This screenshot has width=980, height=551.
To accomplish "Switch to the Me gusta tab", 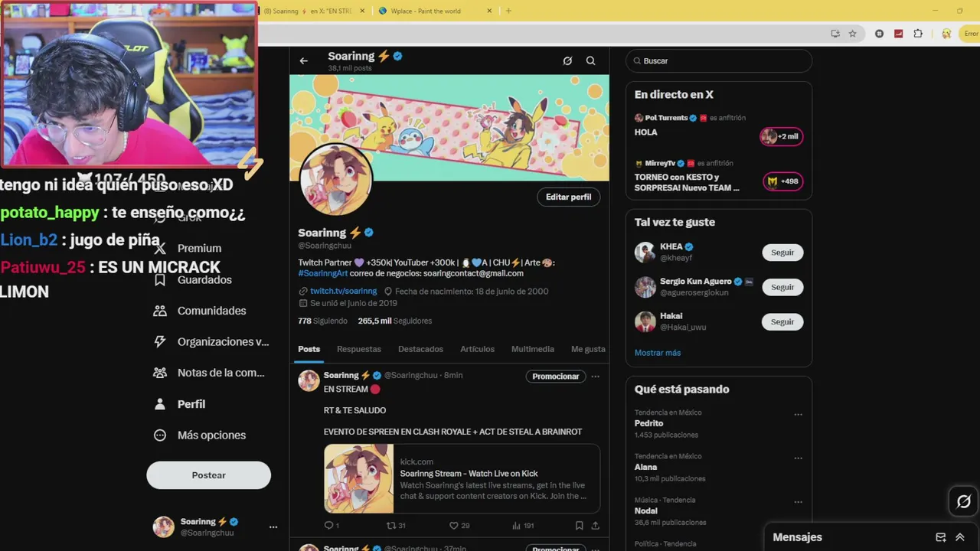I will (x=588, y=349).
